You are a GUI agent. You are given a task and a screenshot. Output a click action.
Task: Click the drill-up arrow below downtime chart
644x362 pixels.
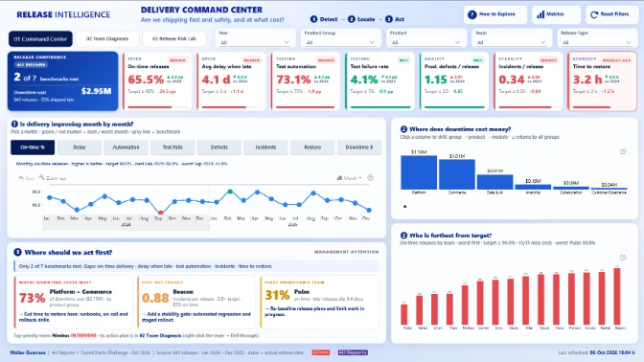(x=405, y=207)
